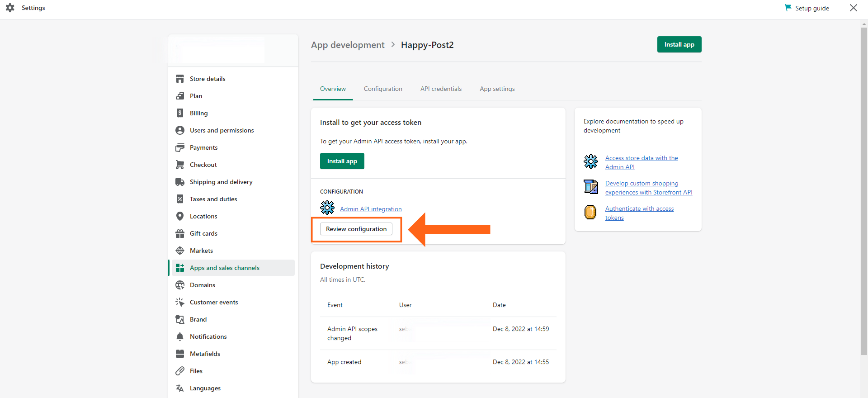Switch to the Configuration tab
This screenshot has height=398, width=868.
(x=383, y=89)
